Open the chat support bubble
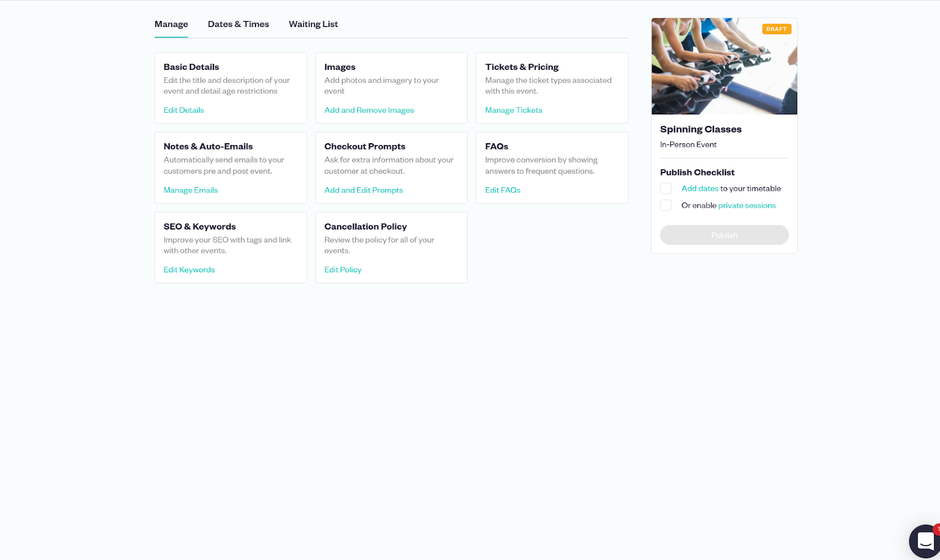The width and height of the screenshot is (940, 560). click(924, 541)
